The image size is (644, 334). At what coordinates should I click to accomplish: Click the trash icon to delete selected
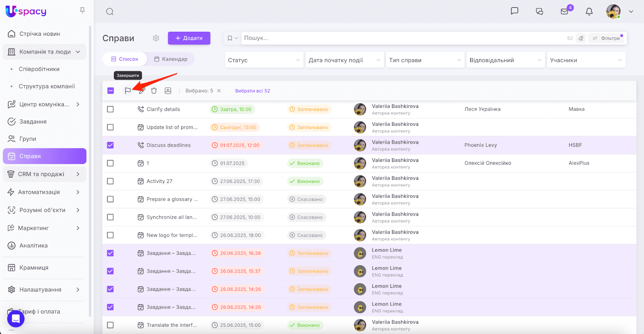pos(154,91)
